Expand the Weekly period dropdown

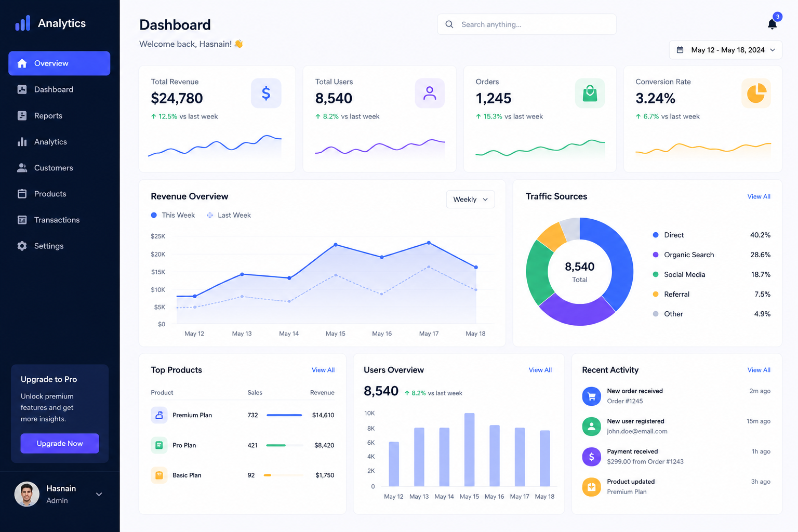470,199
